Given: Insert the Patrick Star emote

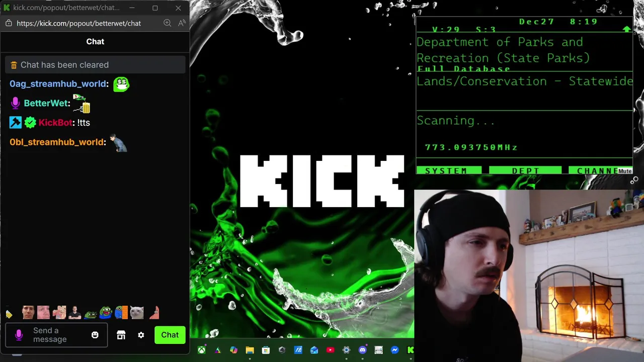Looking at the screenshot, I should [x=153, y=313].
